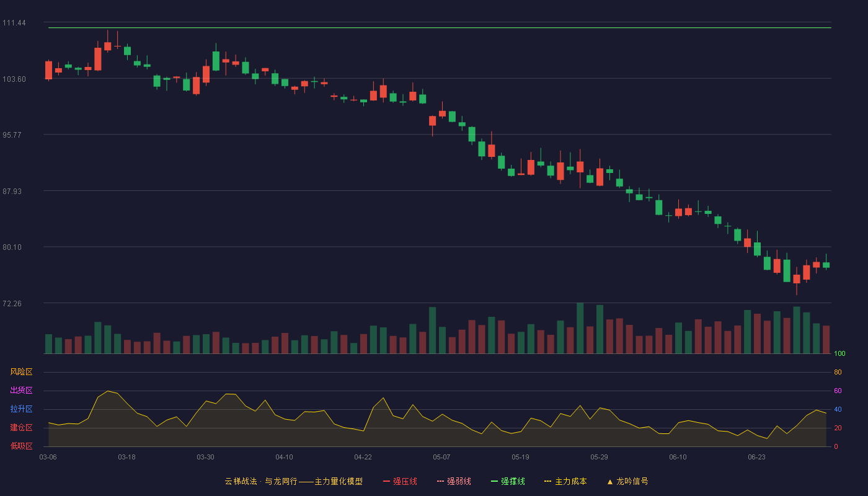Click the 05-29 date label
The height and width of the screenshot is (496, 868).
[x=599, y=457]
